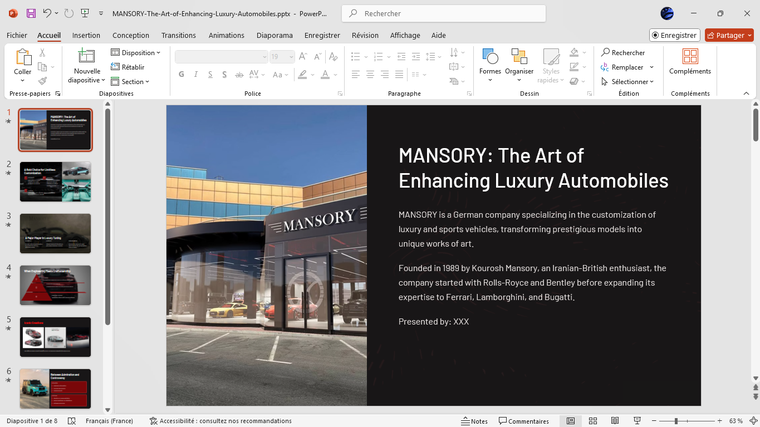Open the Insertion ribbon tab
This screenshot has height=427, width=760.
click(x=86, y=35)
